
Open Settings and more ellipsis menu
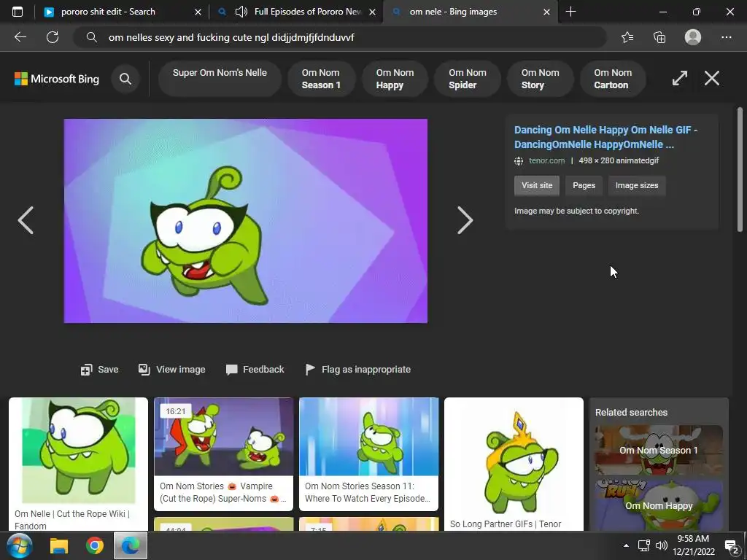726,37
